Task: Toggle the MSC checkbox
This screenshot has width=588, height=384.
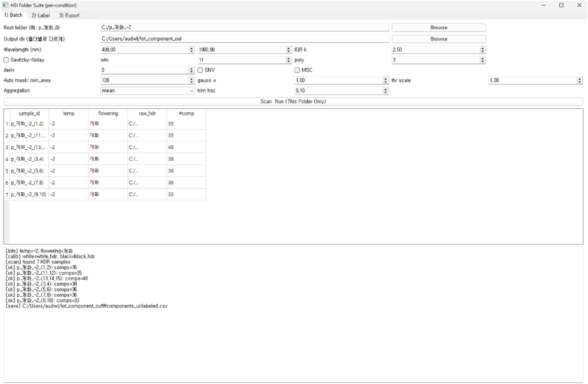Action: point(297,70)
